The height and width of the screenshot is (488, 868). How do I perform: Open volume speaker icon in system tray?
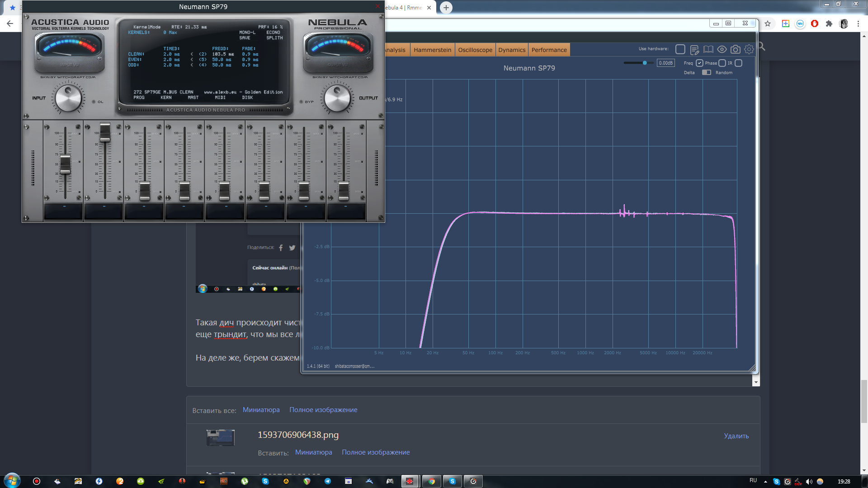point(809,482)
